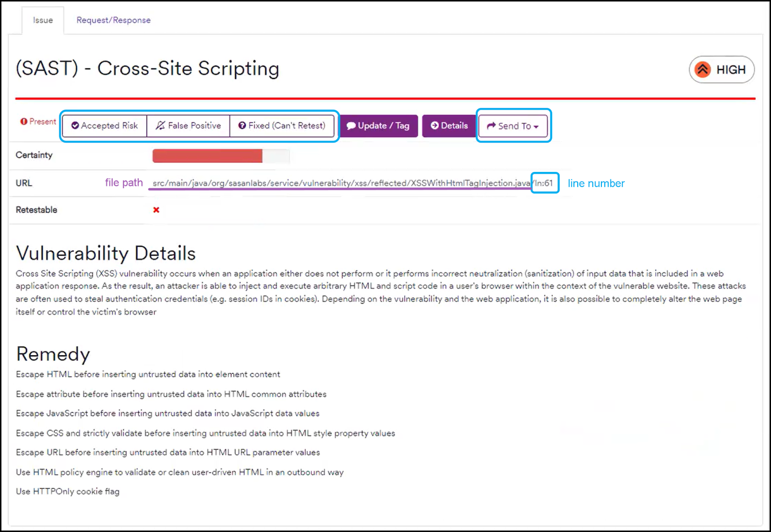Select the Issue tab
The width and height of the screenshot is (771, 532).
(x=42, y=20)
